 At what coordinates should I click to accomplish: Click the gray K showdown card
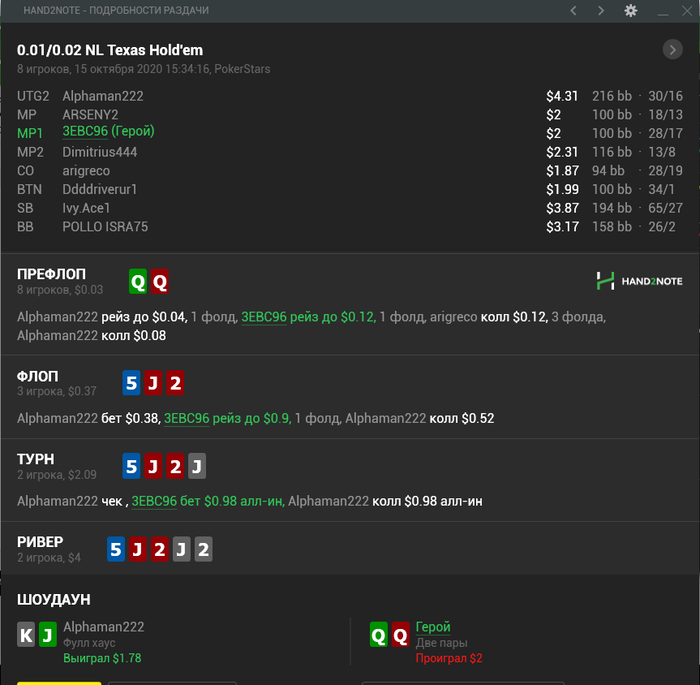[x=26, y=635]
